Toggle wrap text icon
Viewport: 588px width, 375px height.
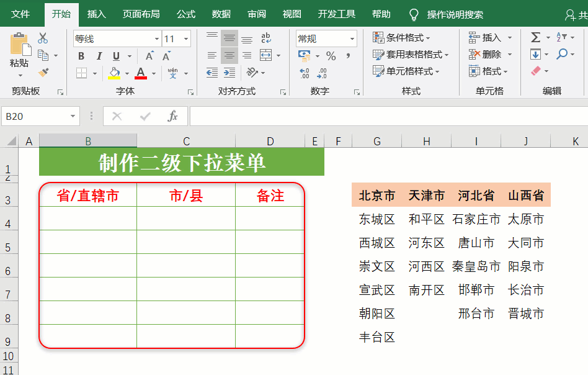[266, 38]
